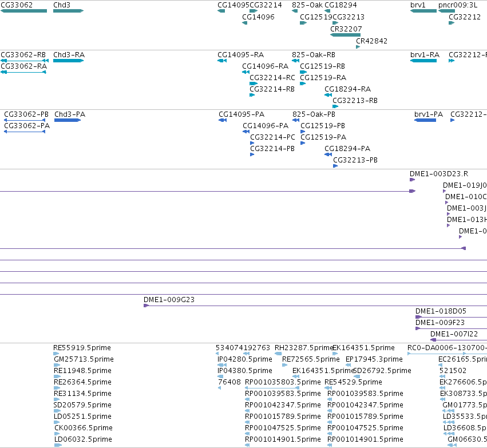Click the CG14096-PA protein label
The image size is (487, 448).
(x=266, y=126)
